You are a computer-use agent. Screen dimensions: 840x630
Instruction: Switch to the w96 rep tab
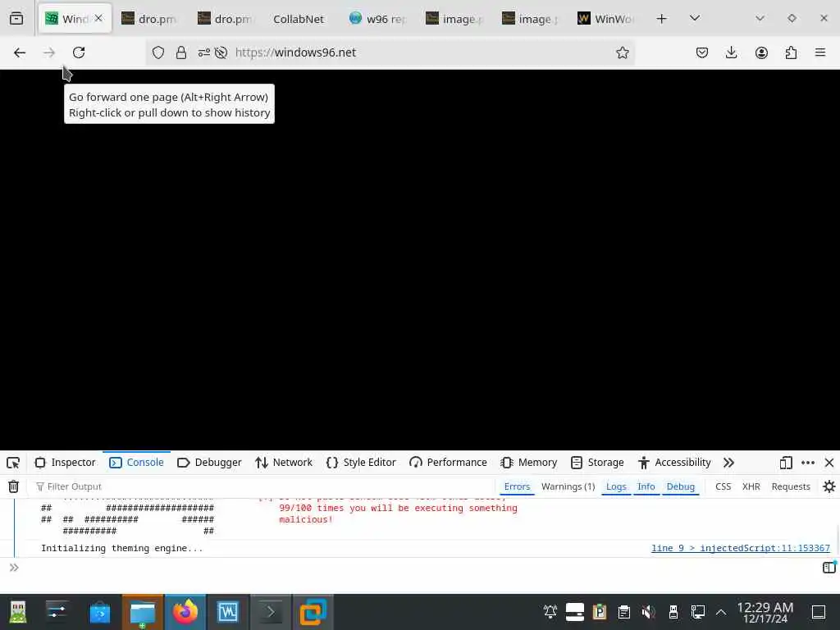377,19
